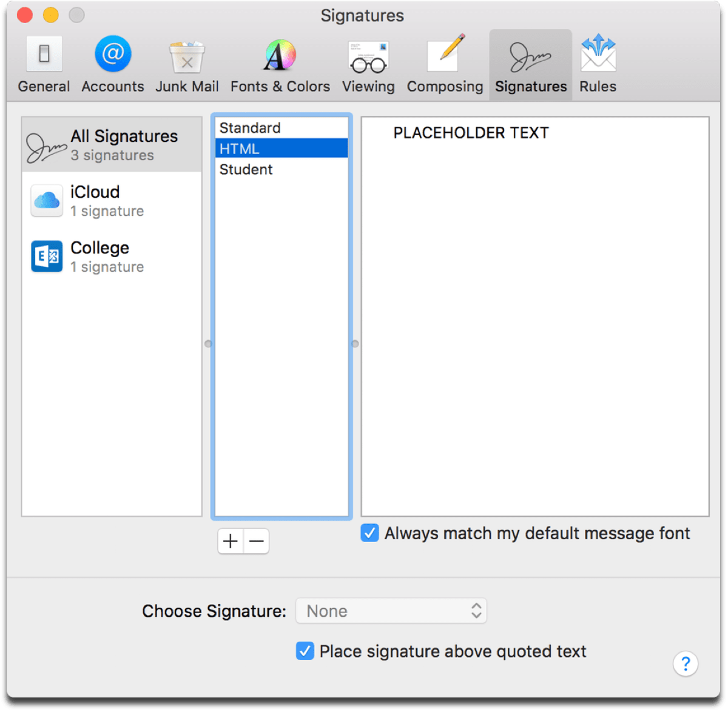Uncheck Place signature above quoted text
The image size is (728, 712).
305,651
